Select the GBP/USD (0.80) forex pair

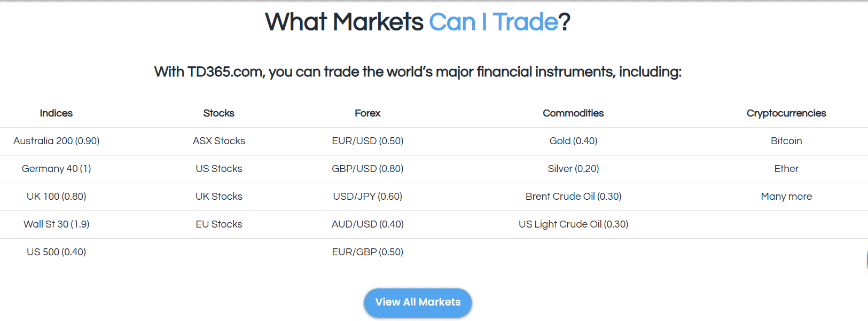click(367, 169)
